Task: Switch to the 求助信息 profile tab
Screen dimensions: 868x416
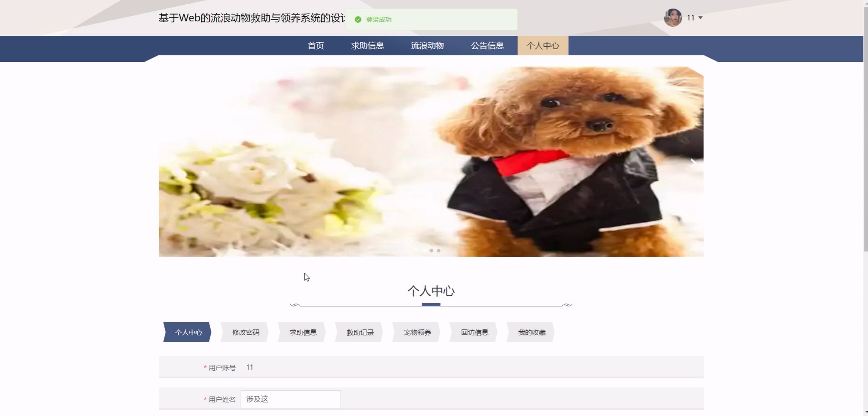Action: 303,333
